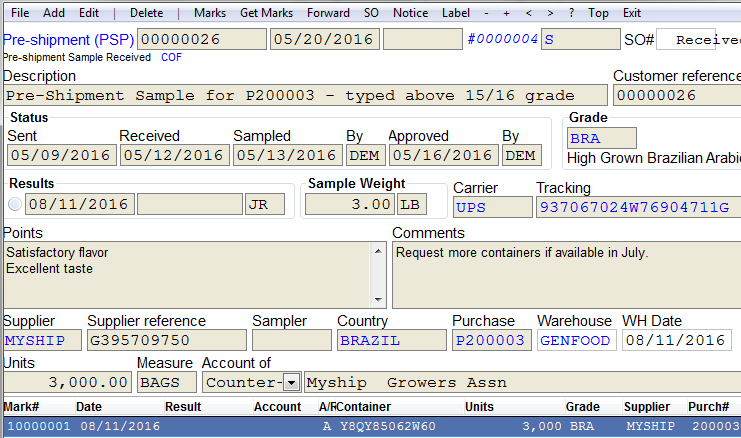Click the minus (-) menu button

486,13
